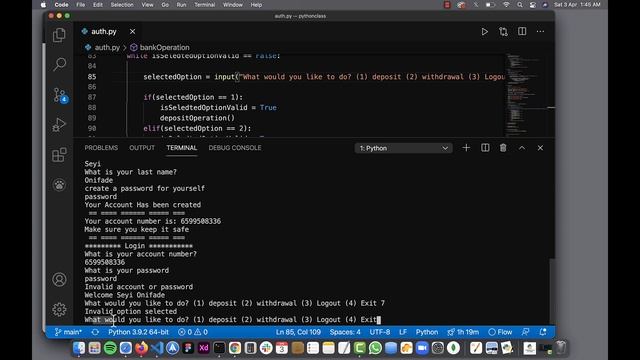Open Spotify from the dock
The width and height of the screenshot is (640, 360).
coord(110,348)
